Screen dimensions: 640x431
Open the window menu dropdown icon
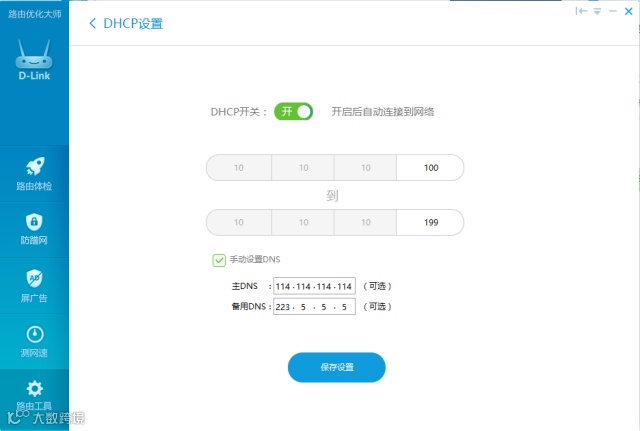597,11
